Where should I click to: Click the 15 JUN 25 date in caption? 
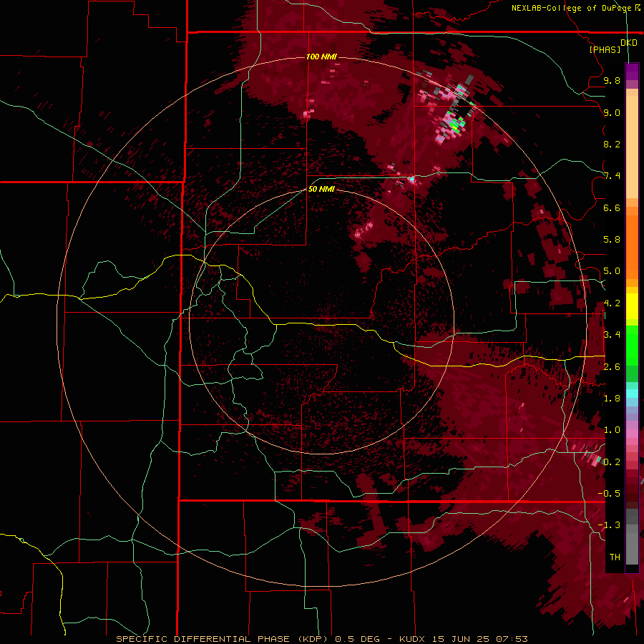tap(462, 639)
